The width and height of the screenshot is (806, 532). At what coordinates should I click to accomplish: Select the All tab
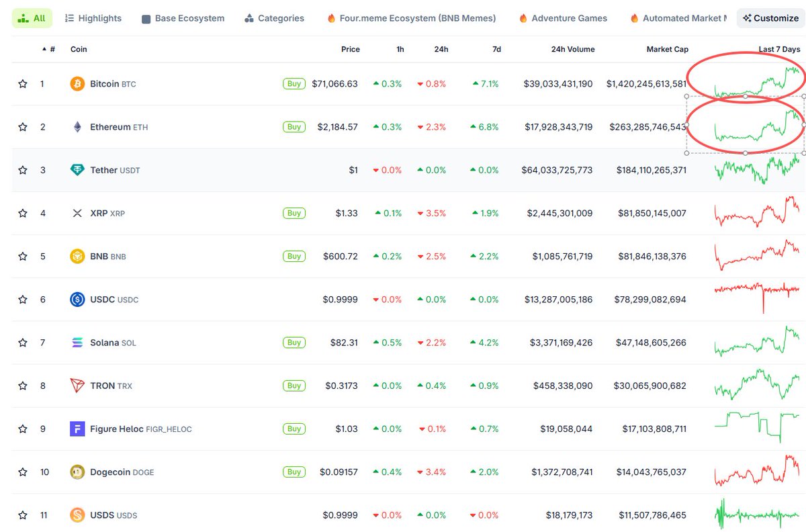tap(32, 18)
